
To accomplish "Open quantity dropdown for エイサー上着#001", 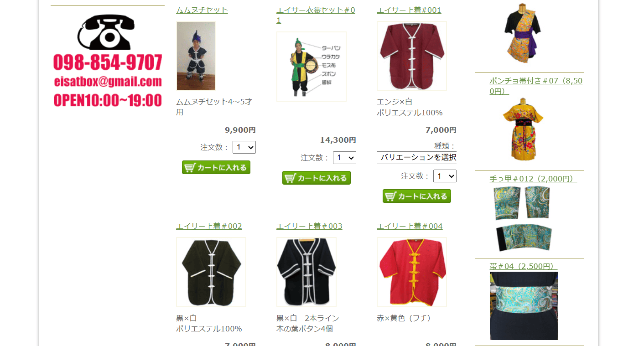I will [445, 176].
